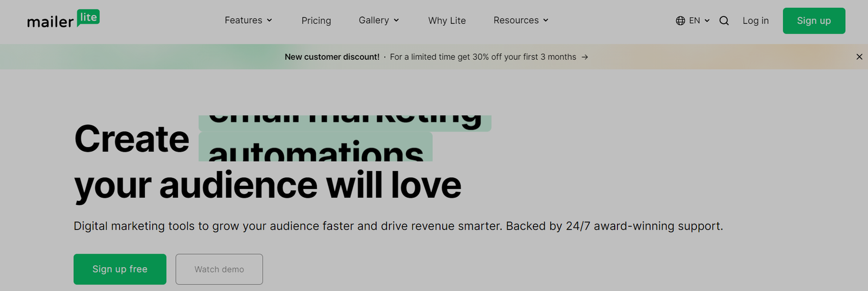This screenshot has height=291, width=868.
Task: Open site search with magnifier icon
Action: (724, 21)
